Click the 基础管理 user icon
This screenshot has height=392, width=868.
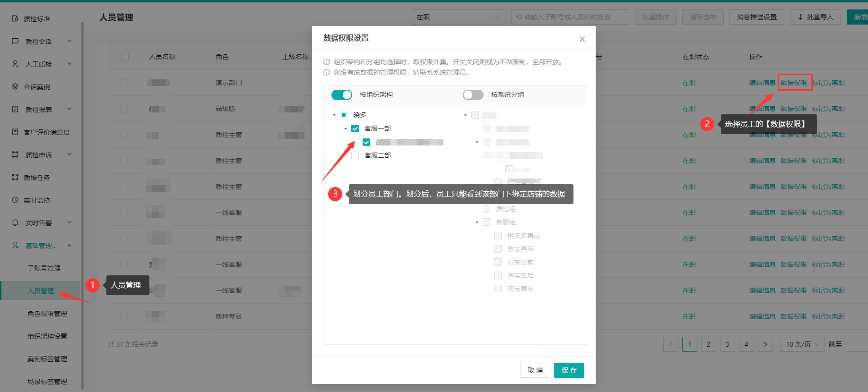coord(15,245)
